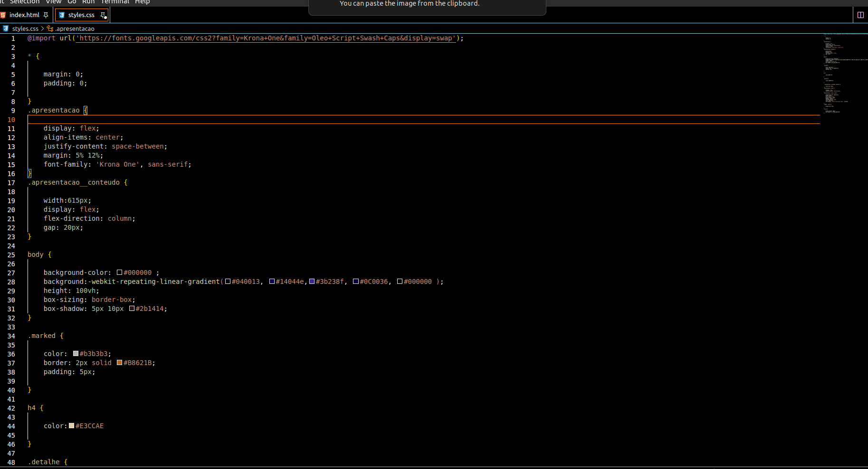Click the .apresentacao__conteudo selector text
868x469 pixels.
pyautogui.click(x=74, y=182)
